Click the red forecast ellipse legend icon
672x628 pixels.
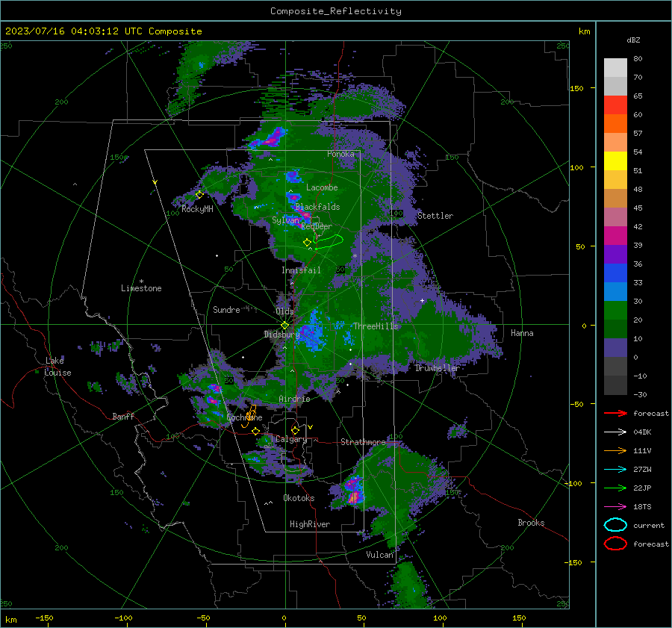point(615,544)
